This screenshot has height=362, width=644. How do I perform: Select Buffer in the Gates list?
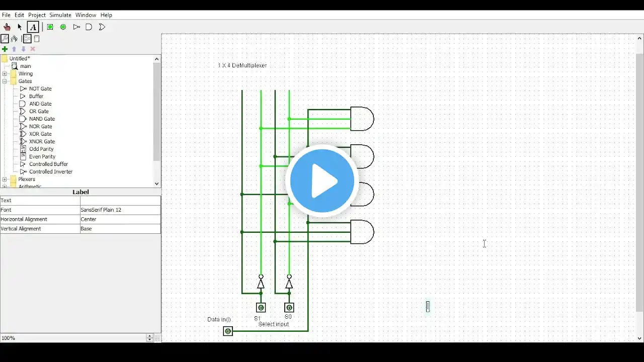36,96
